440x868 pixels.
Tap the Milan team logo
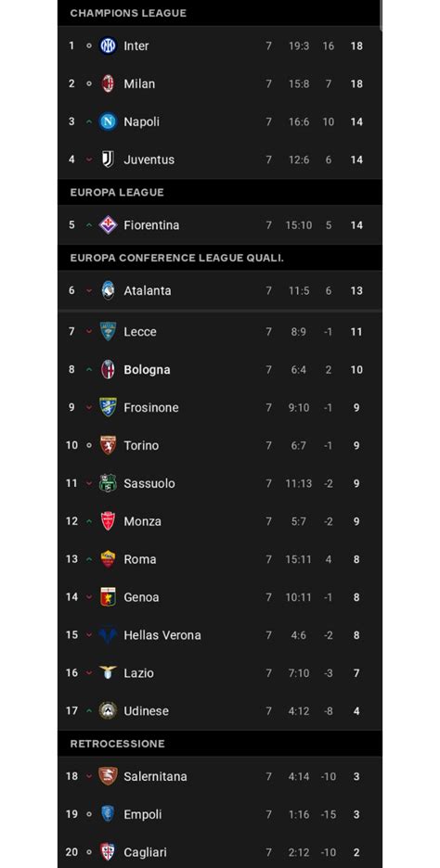pos(108,83)
